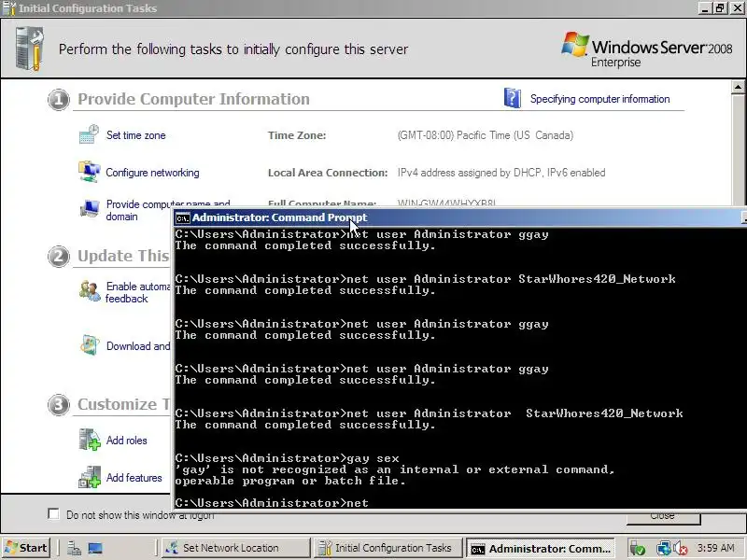Open Specifying computer information help link
Viewport: 747px width, 560px height.
point(599,99)
